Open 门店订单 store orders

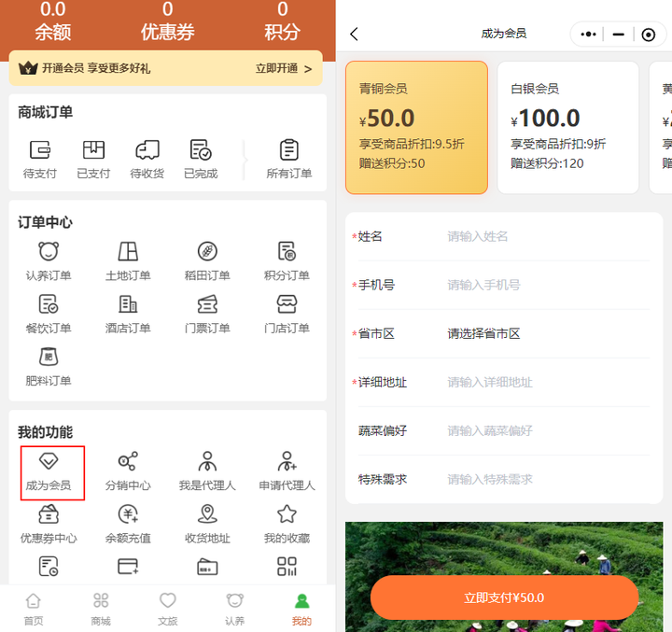pos(287,314)
